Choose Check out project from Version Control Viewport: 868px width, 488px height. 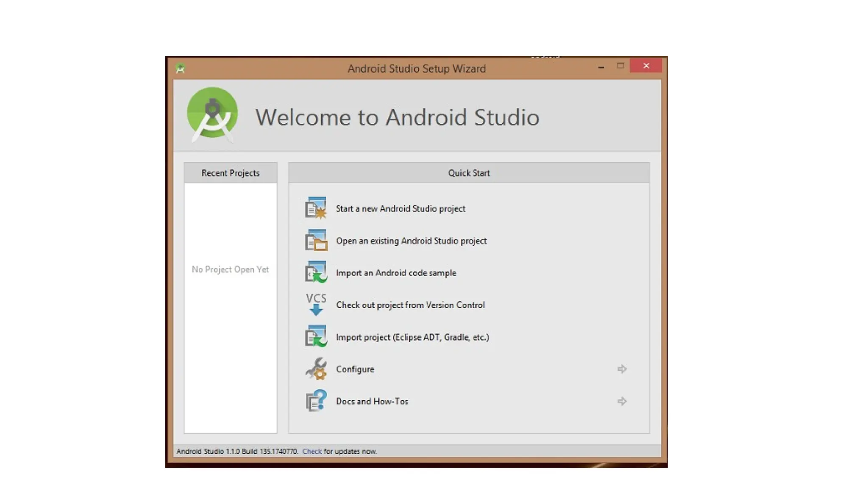click(410, 305)
